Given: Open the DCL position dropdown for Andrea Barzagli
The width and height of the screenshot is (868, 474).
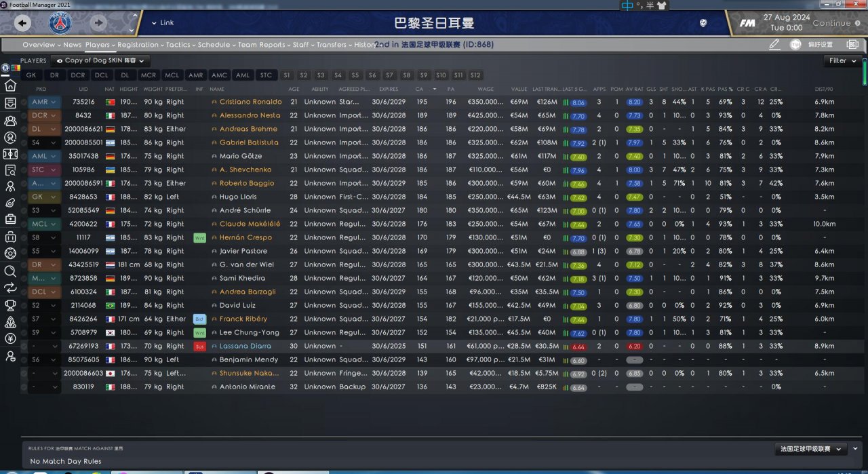Looking at the screenshot, I should 45,292.
